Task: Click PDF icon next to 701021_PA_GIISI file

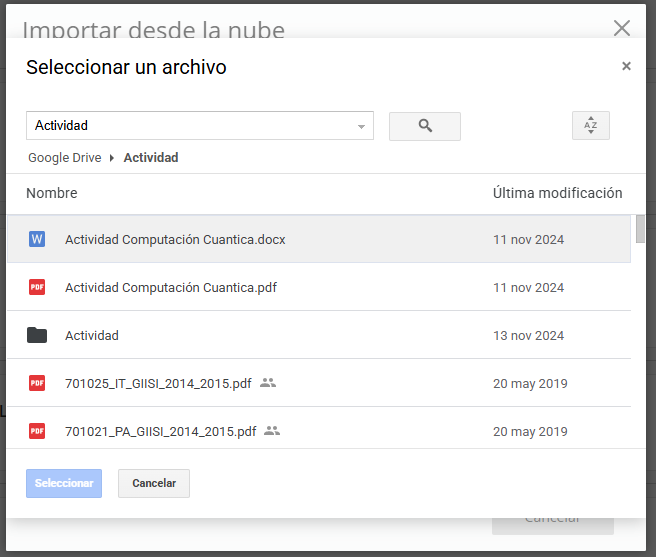Action: point(37,431)
